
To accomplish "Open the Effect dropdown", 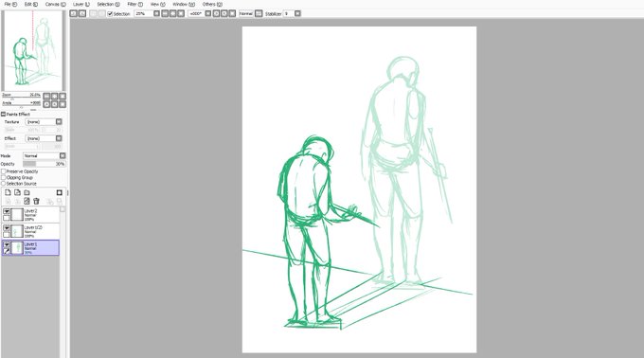I will [x=59, y=138].
